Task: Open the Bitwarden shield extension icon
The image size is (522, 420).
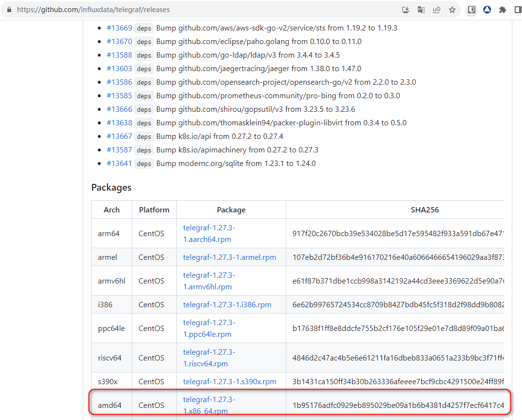Action: coord(472,10)
